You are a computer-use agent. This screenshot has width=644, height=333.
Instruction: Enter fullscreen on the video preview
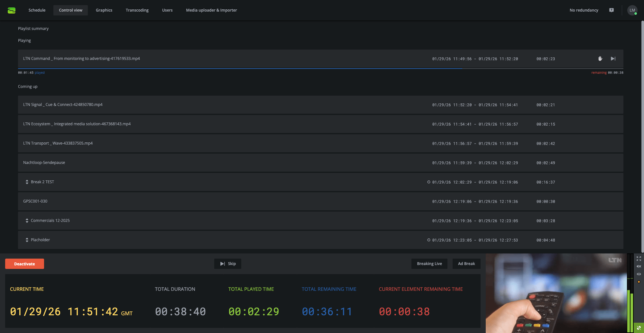pyautogui.click(x=639, y=259)
